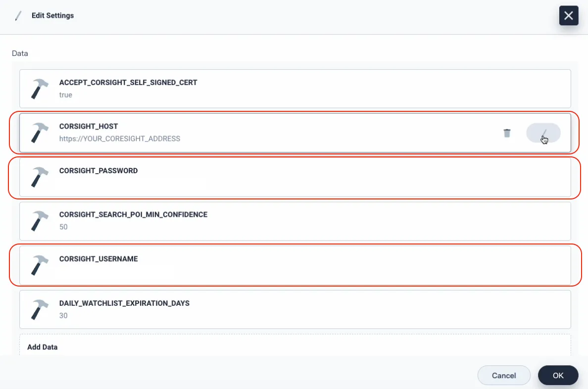
Task: Click the ACCEPT_CORSIGHT_SELF_SIGNED_CERT label
Action: click(x=128, y=83)
